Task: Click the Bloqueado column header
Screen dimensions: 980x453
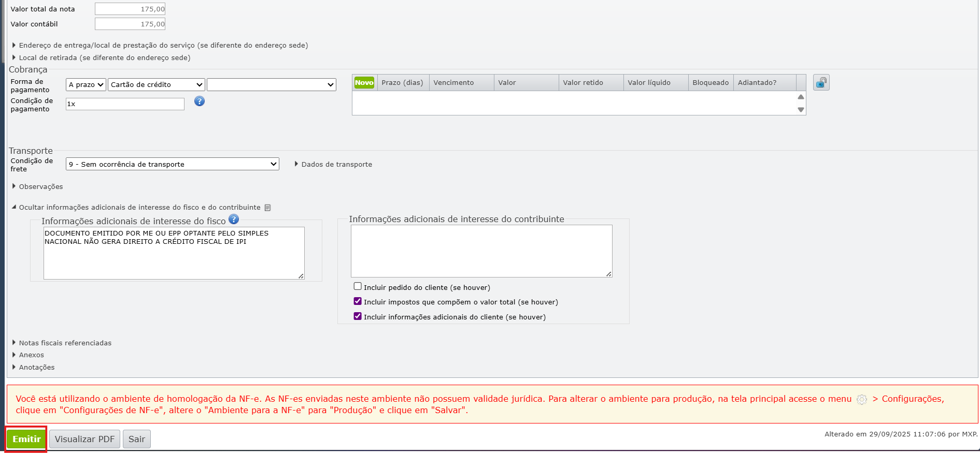Action: tap(711, 83)
